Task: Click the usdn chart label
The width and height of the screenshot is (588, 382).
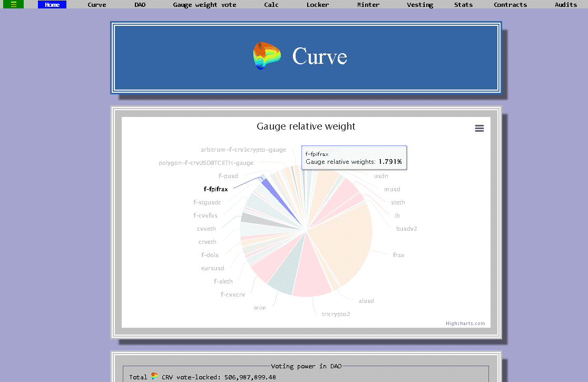Action: tap(381, 176)
